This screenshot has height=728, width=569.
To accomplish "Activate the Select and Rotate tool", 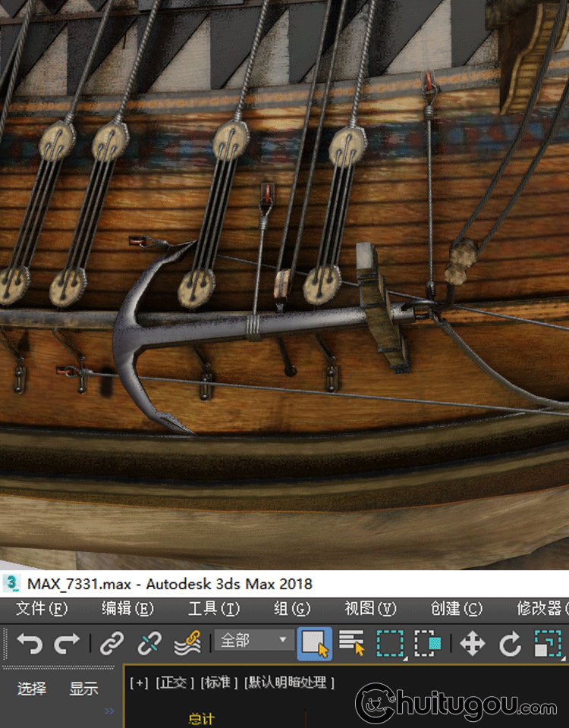I will pos(510,644).
